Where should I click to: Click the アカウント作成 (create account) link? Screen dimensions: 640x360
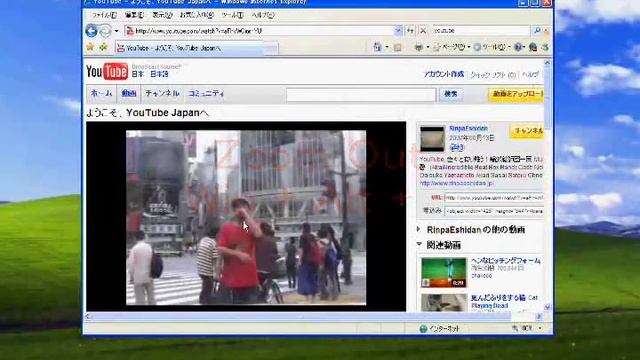[444, 74]
